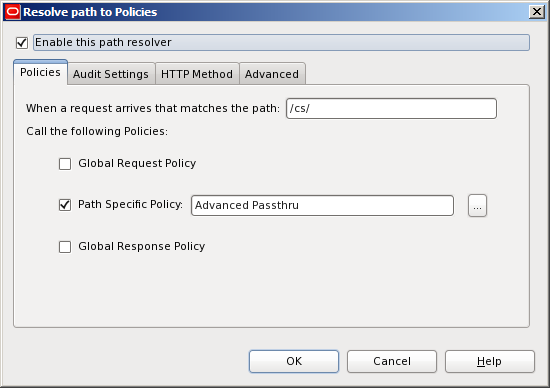Click the Cancel button
The height and width of the screenshot is (388, 550).
[x=392, y=361]
